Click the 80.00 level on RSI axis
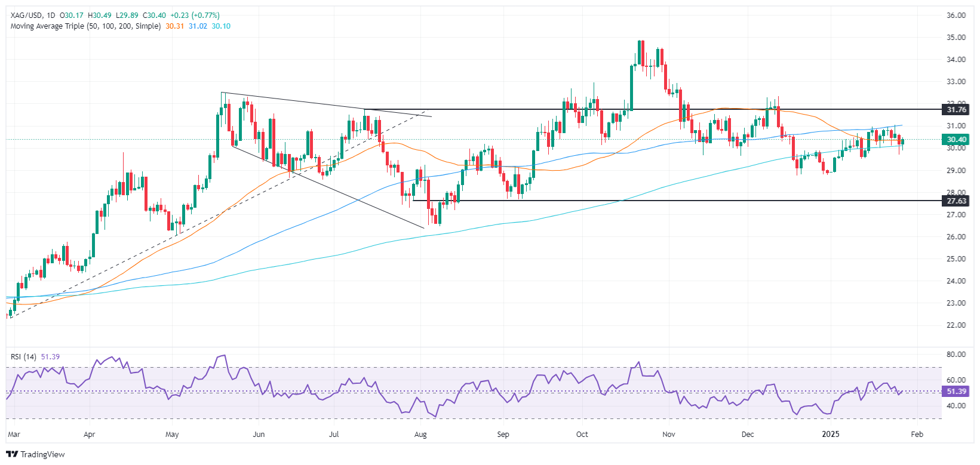 956,355
